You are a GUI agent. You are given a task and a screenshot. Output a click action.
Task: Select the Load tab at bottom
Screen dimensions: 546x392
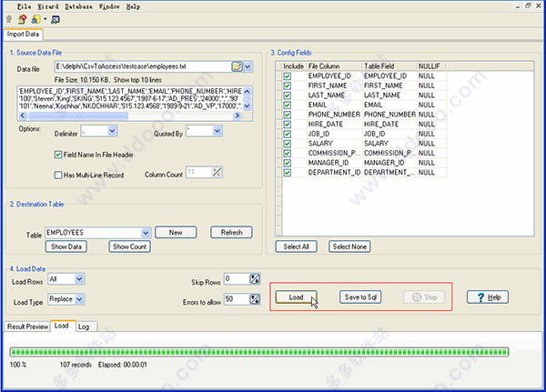pyautogui.click(x=62, y=326)
